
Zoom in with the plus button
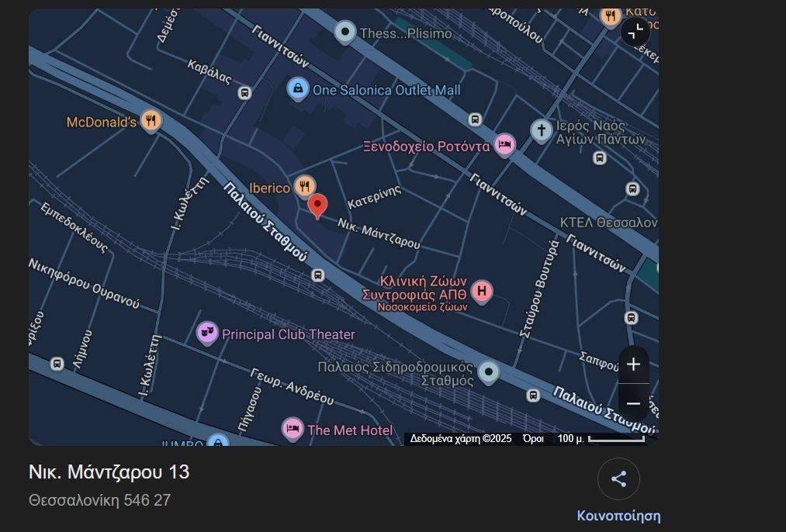633,364
